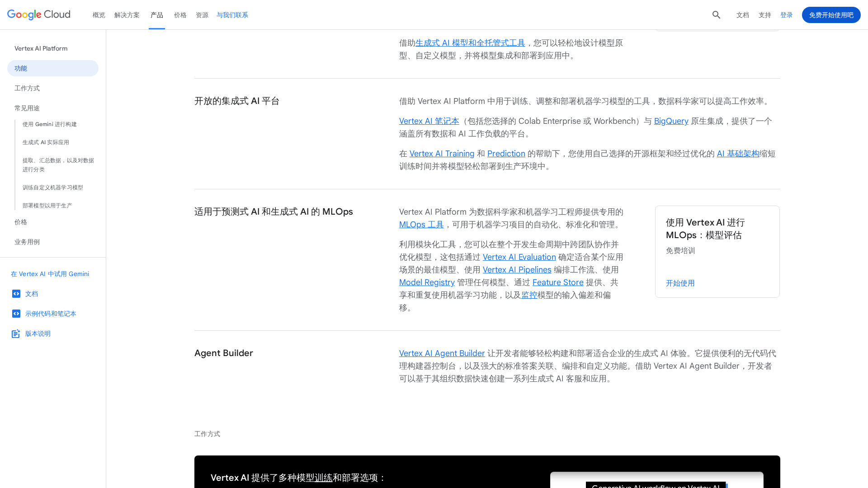Click 登录 to sign in
This screenshot has height=488, width=868.
786,15
